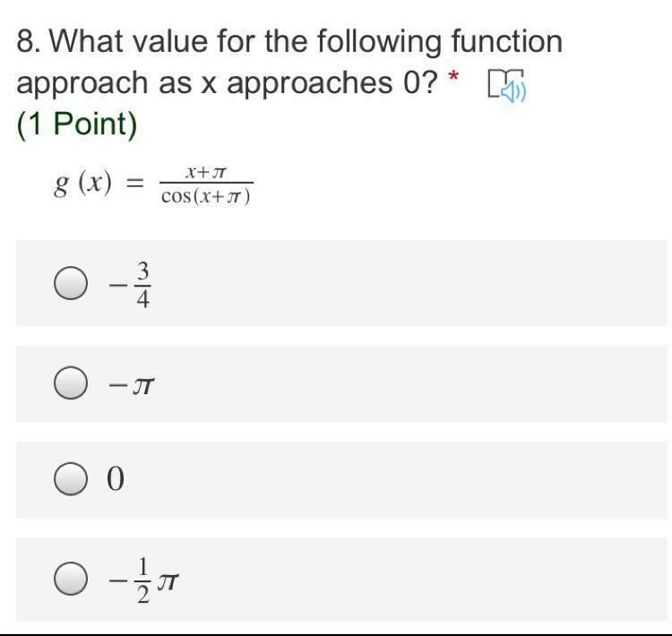The width and height of the screenshot is (672, 636).
Task: Click the equals sign in the g(x) formula
Action: tap(134, 184)
